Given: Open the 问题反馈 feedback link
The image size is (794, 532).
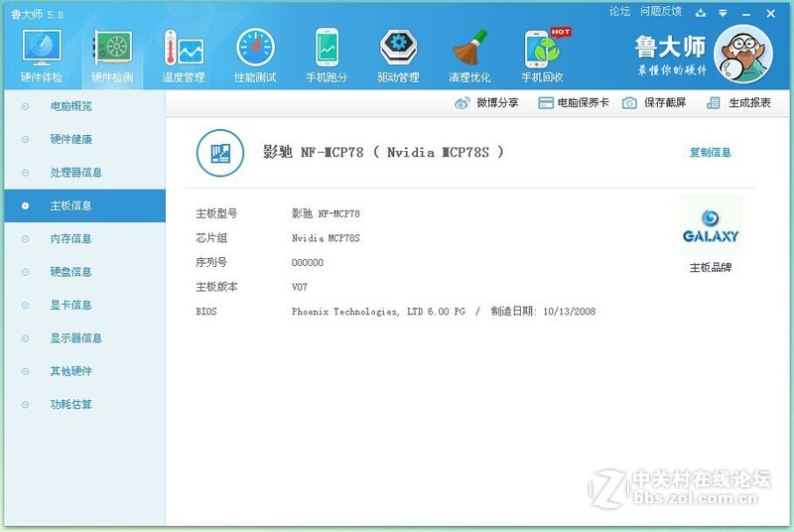Looking at the screenshot, I should click(x=661, y=11).
